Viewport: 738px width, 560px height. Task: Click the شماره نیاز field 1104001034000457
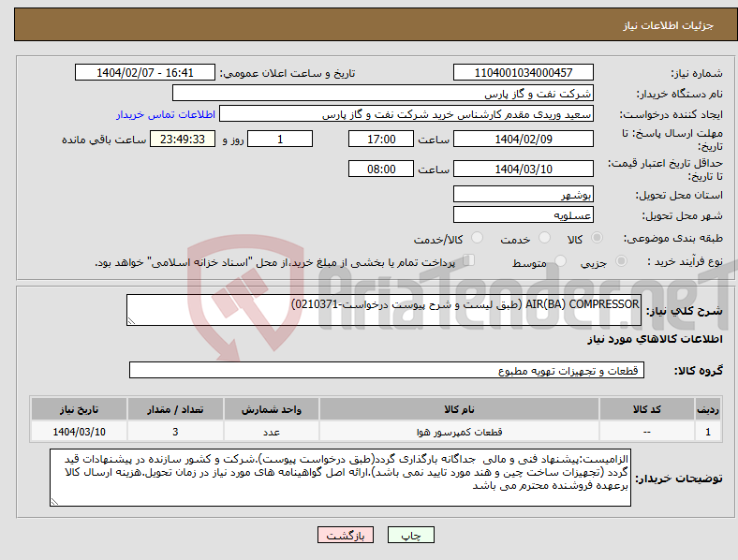[524, 72]
